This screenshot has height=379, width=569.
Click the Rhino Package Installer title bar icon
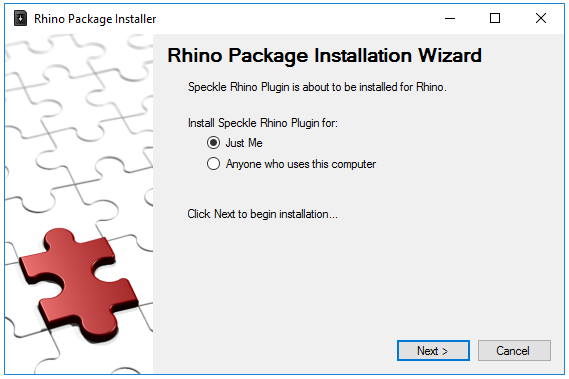[x=20, y=19]
